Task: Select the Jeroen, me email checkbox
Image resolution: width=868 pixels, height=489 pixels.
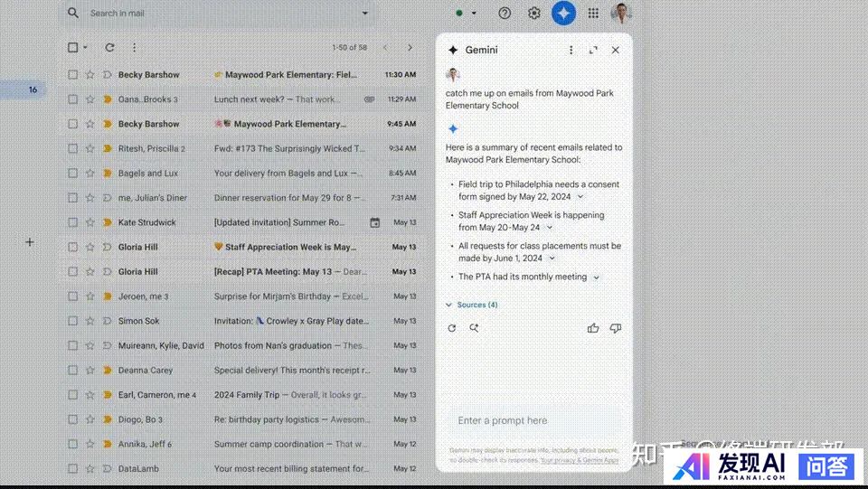Action: coord(72,296)
